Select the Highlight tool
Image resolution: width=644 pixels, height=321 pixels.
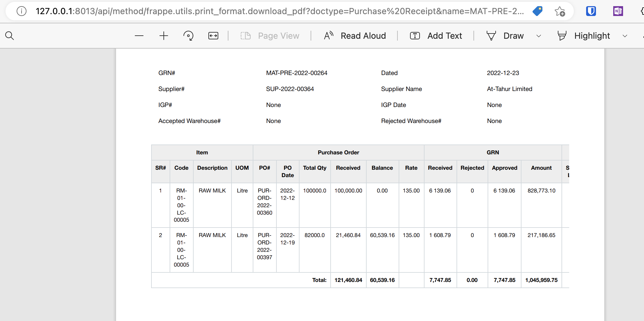click(583, 36)
